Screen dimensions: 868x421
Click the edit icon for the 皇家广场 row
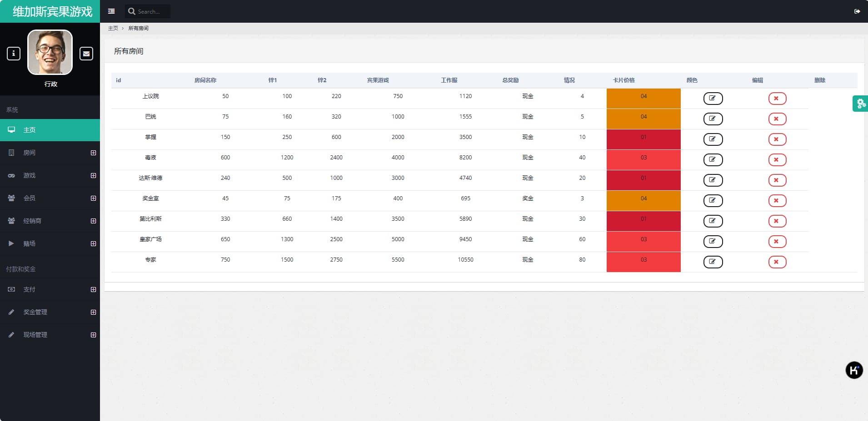click(713, 242)
